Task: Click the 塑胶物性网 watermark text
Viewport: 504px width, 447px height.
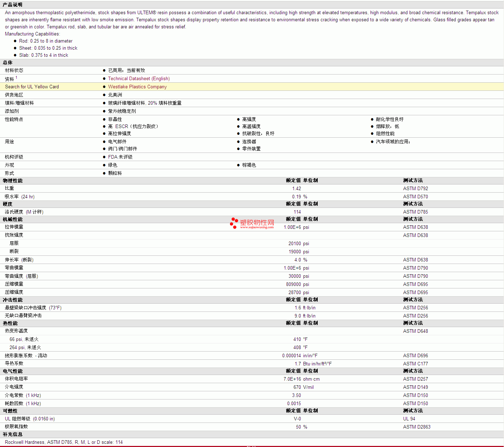Action: coord(257,222)
